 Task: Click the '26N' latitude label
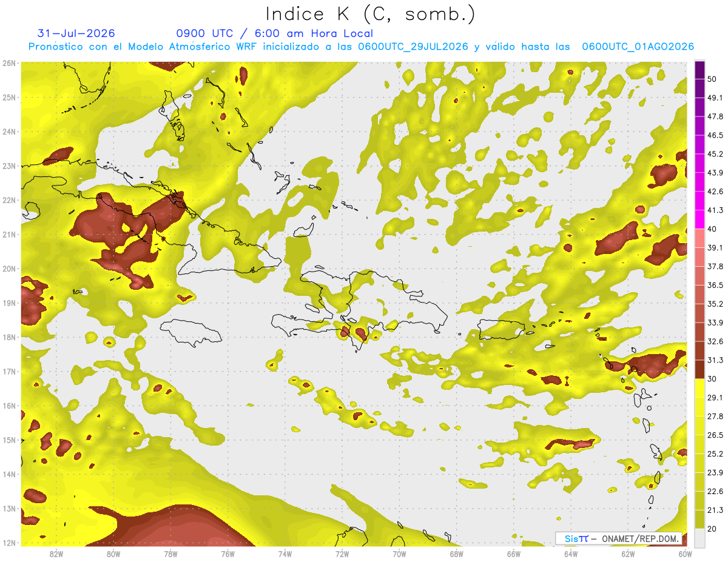coord(10,63)
